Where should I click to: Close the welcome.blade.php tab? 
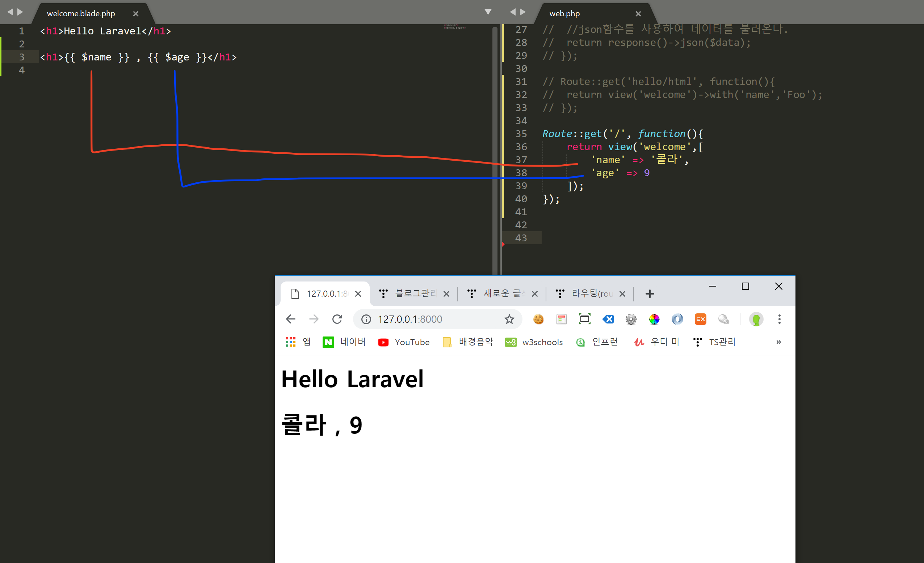coord(136,14)
